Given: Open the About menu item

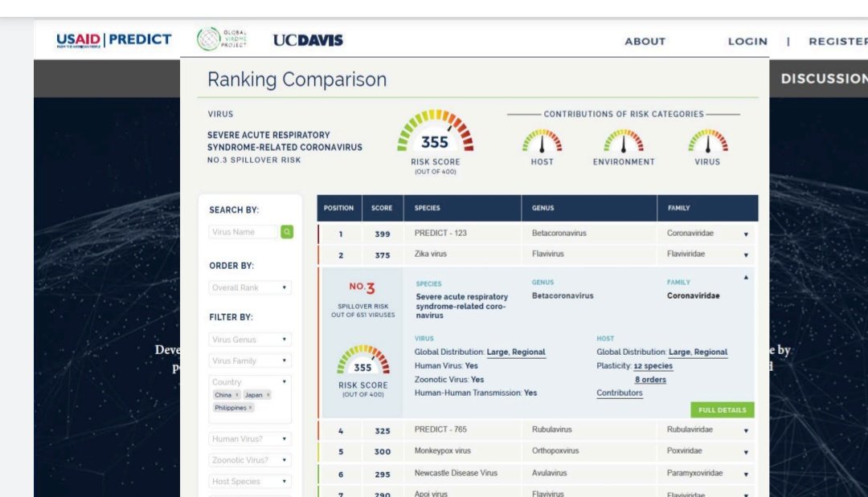Looking at the screenshot, I should pyautogui.click(x=645, y=42).
